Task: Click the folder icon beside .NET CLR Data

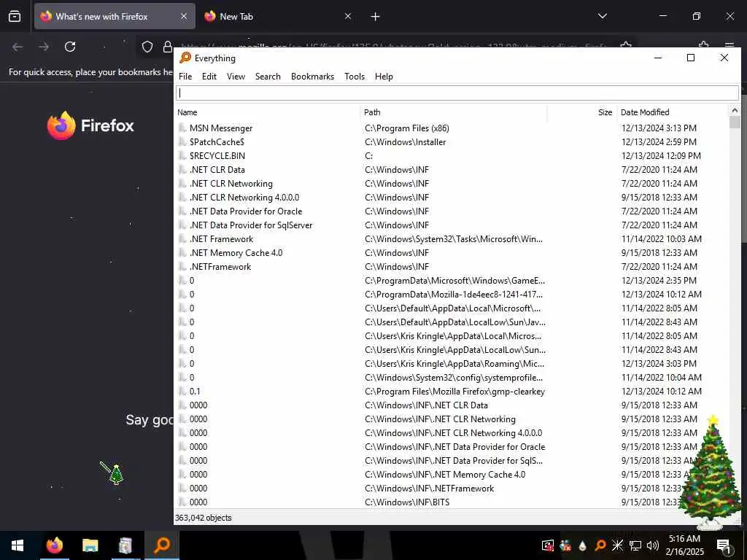Action: [182, 169]
